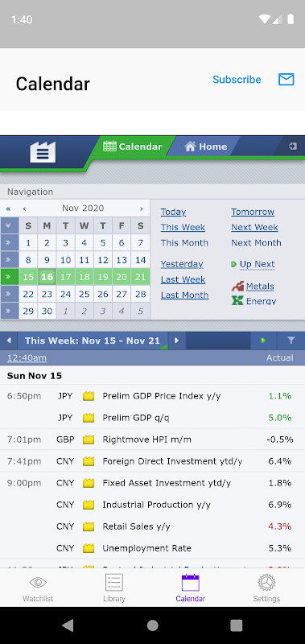The width and height of the screenshot is (305, 644).
Task: Open the mail envelope icon beside Subscribe
Action: tap(286, 79)
